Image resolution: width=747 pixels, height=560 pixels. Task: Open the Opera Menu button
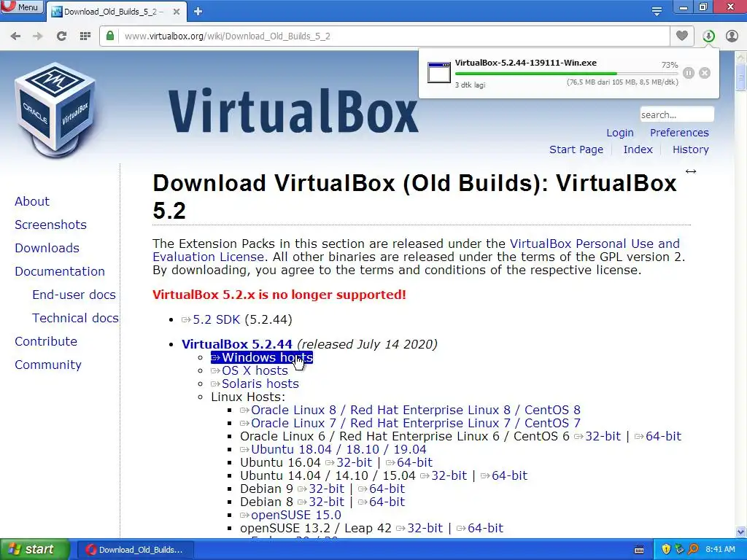(21, 7)
